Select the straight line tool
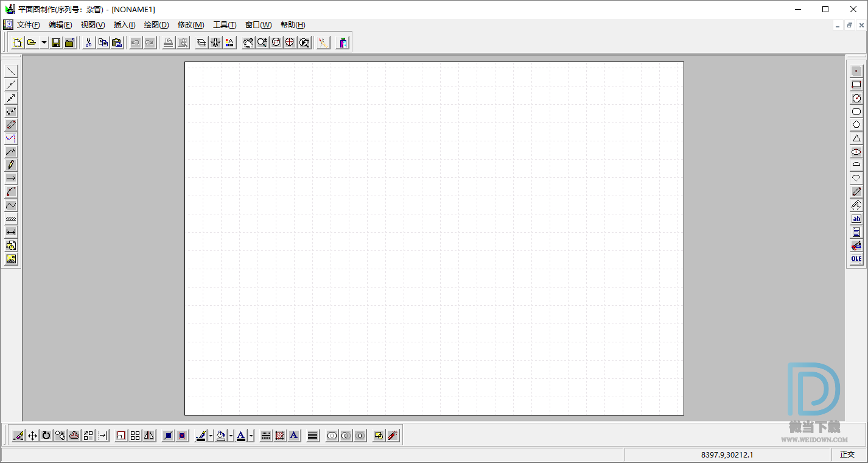The image size is (868, 463). (11, 71)
